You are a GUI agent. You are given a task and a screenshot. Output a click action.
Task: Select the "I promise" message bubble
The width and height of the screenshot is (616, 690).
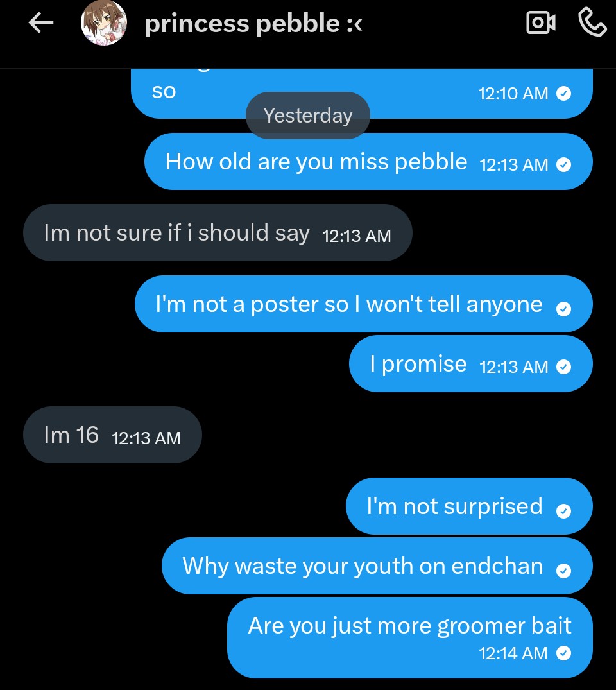418,364
